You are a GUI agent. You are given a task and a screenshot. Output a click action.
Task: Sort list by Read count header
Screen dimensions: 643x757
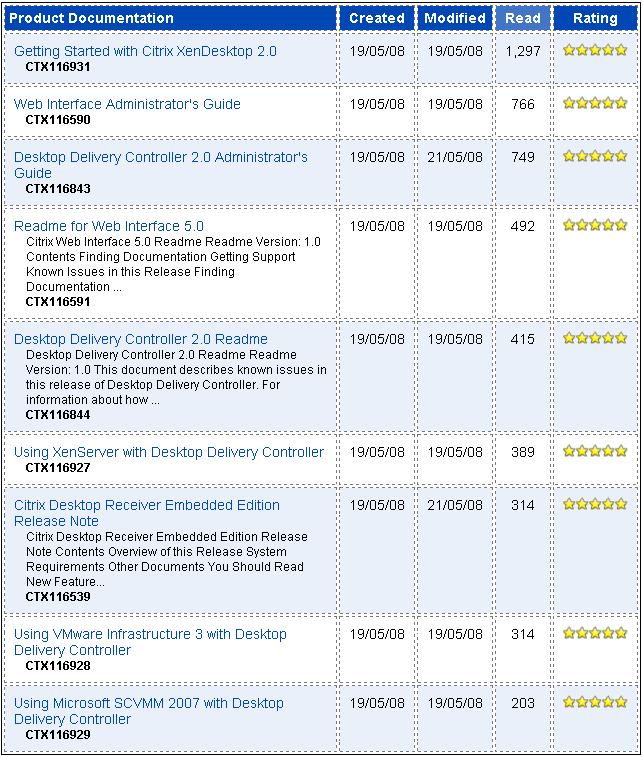[x=523, y=18]
